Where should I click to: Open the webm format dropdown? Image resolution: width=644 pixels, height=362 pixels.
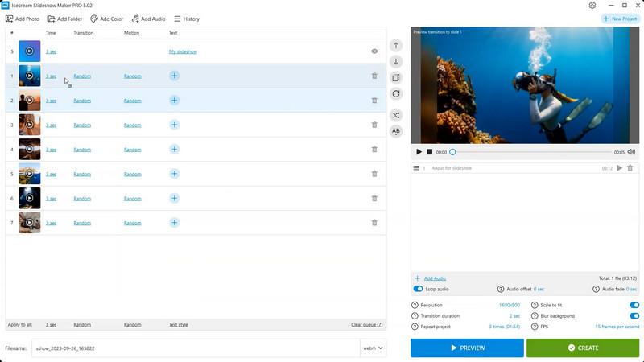pyautogui.click(x=374, y=348)
